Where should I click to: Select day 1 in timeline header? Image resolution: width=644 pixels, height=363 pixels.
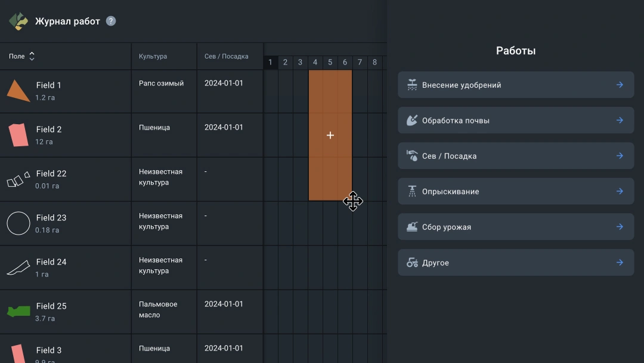tap(270, 62)
